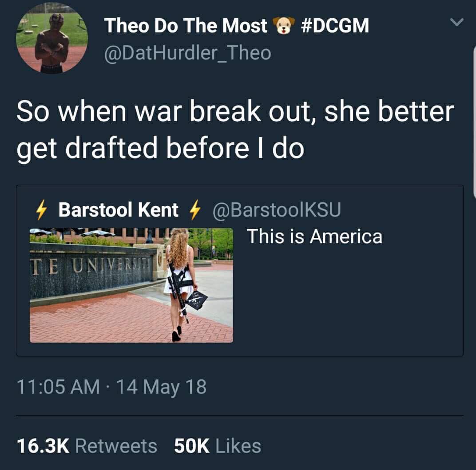Open the quoted Barstool Kent tweet image
This screenshot has height=470, width=476.
(x=131, y=285)
